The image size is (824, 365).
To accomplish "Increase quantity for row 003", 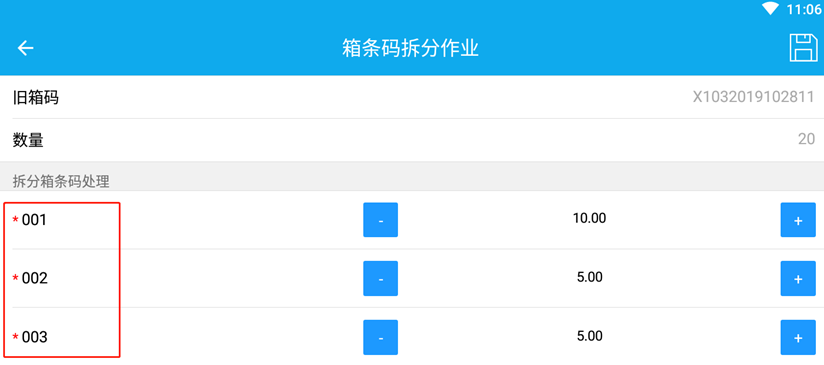I will click(x=798, y=337).
